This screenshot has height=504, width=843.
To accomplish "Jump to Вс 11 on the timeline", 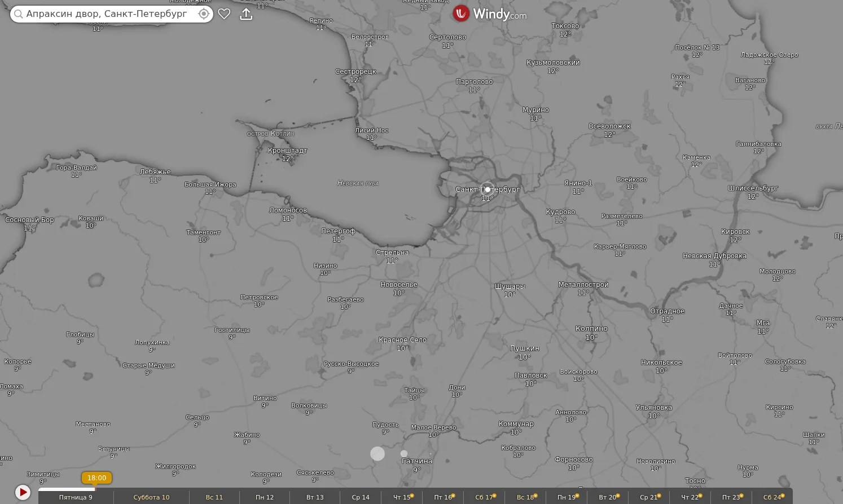I will 214,497.
